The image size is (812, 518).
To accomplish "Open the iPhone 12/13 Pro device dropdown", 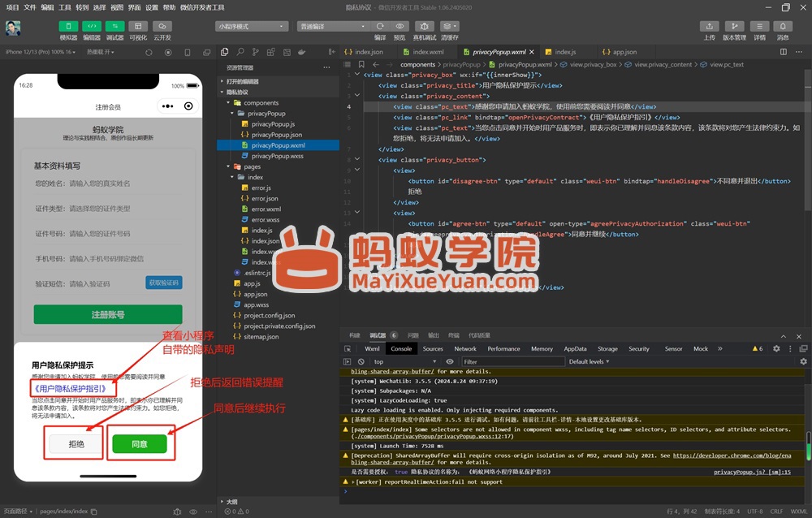I will 41,52.
